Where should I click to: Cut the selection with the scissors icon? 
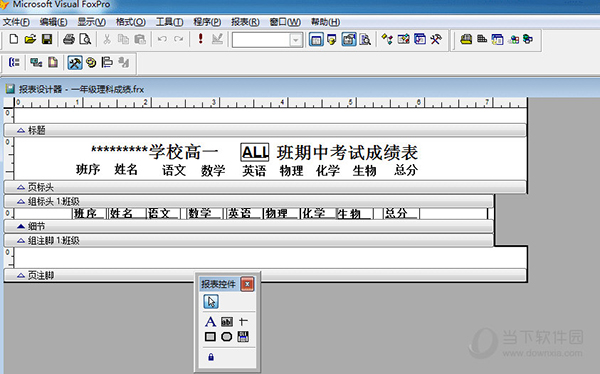[x=107, y=39]
